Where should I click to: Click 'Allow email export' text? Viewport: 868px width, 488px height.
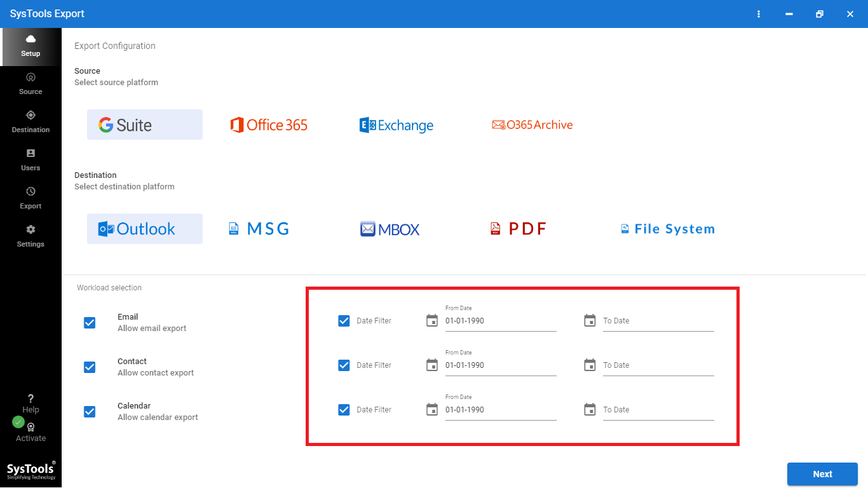152,329
